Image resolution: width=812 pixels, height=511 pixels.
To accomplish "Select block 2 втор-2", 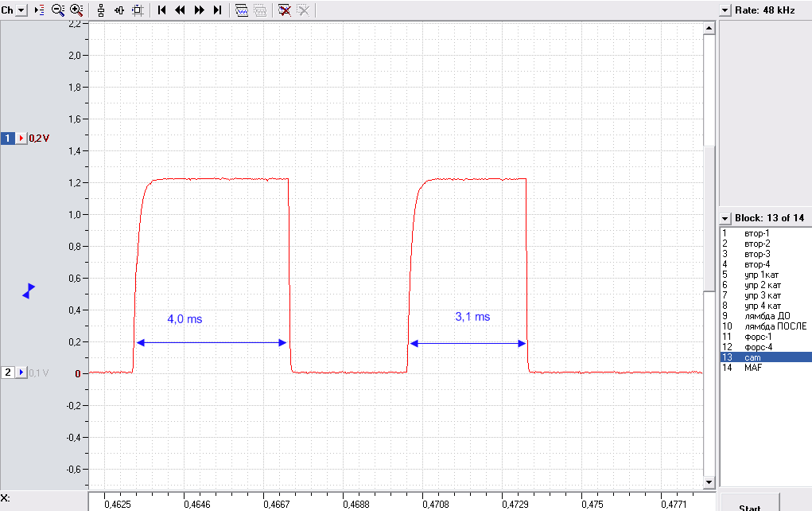I will click(766, 244).
